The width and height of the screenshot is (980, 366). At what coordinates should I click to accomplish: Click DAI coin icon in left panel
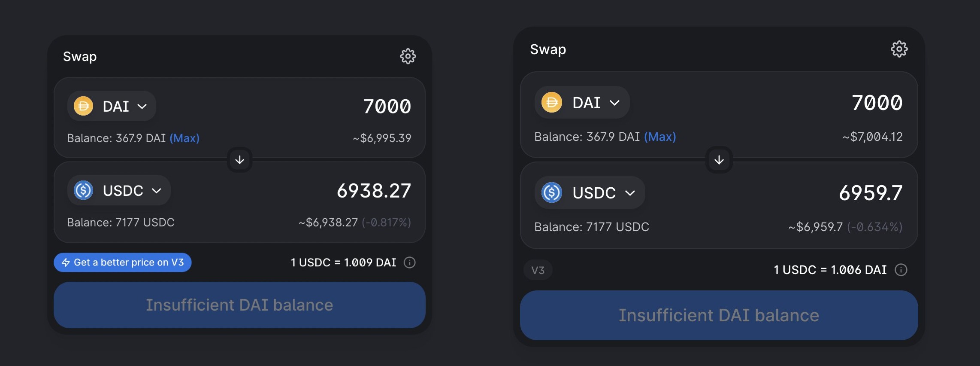coord(83,106)
